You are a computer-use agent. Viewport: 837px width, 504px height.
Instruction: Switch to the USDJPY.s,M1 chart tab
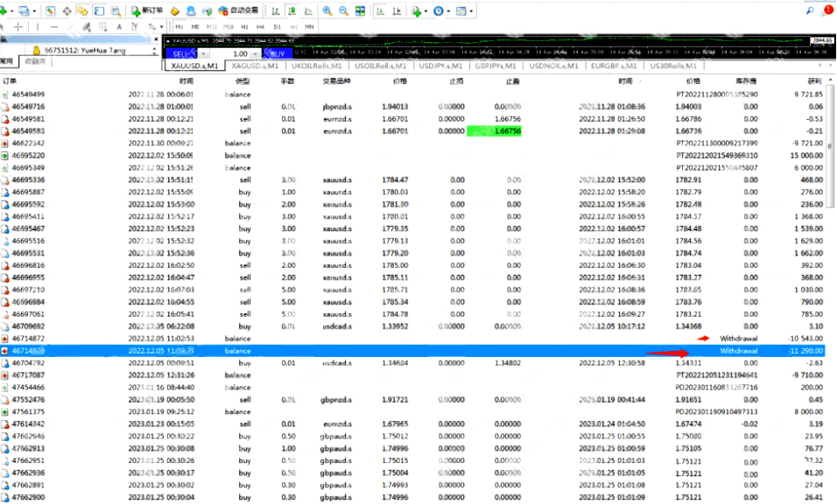[x=440, y=66]
